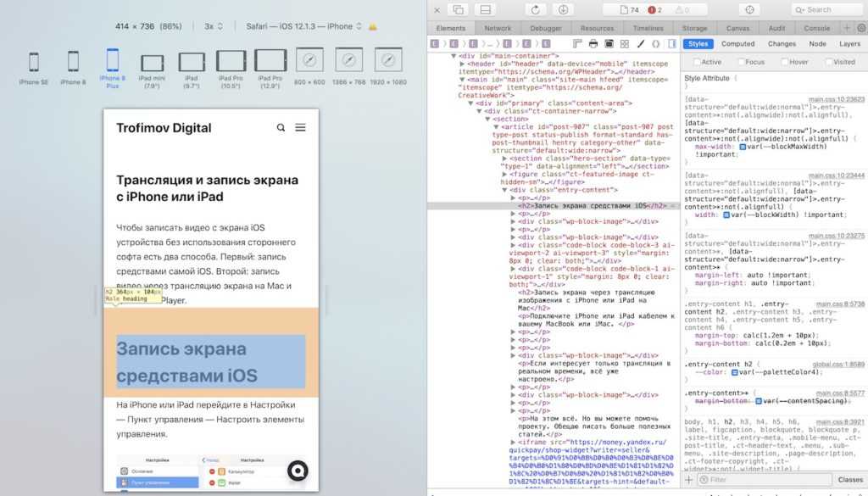The image size is (868, 496).
Task: Click the Search field in the inspector toolbar
Action: pyautogui.click(x=826, y=9)
